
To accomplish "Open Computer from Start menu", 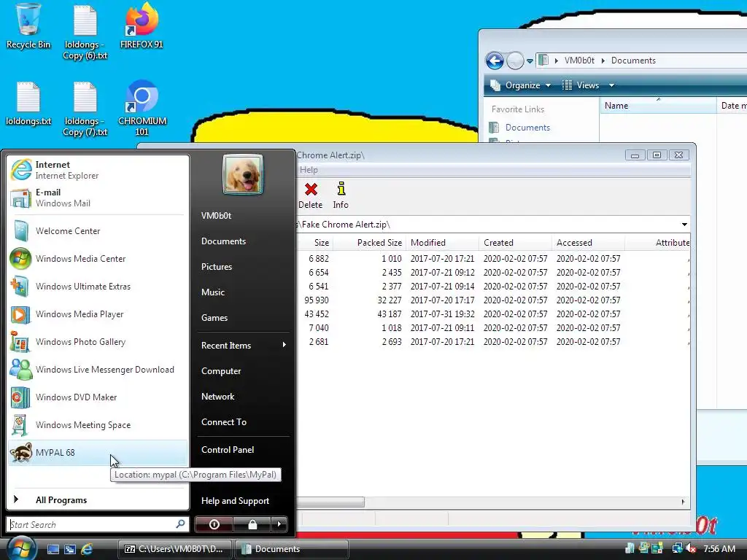I will click(244, 371).
